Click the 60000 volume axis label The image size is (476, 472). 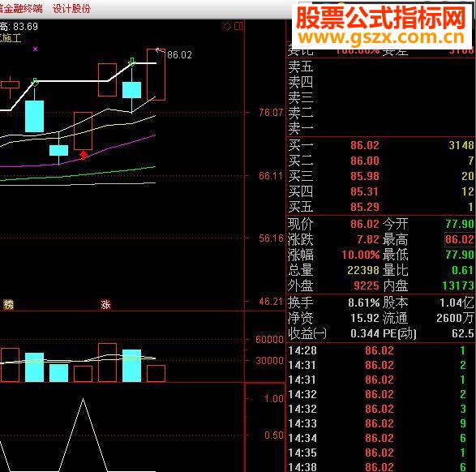click(269, 339)
